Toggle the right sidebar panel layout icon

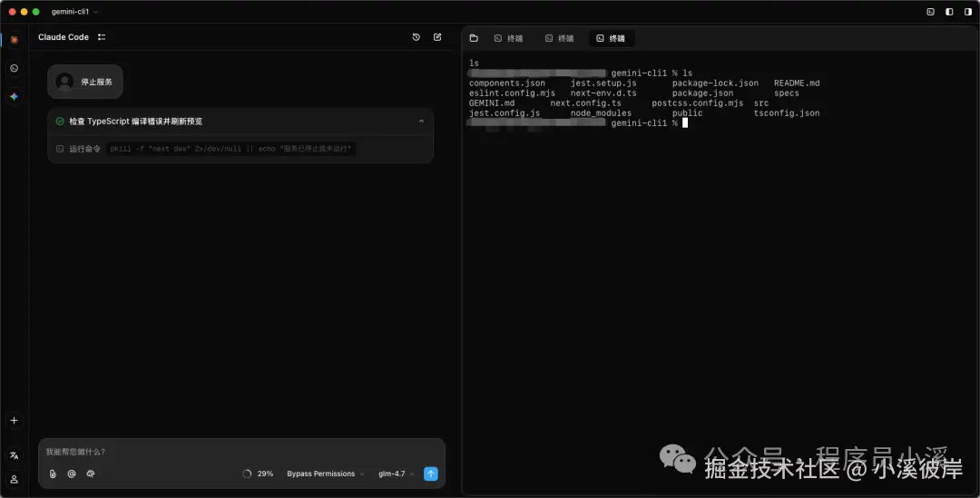tap(967, 12)
